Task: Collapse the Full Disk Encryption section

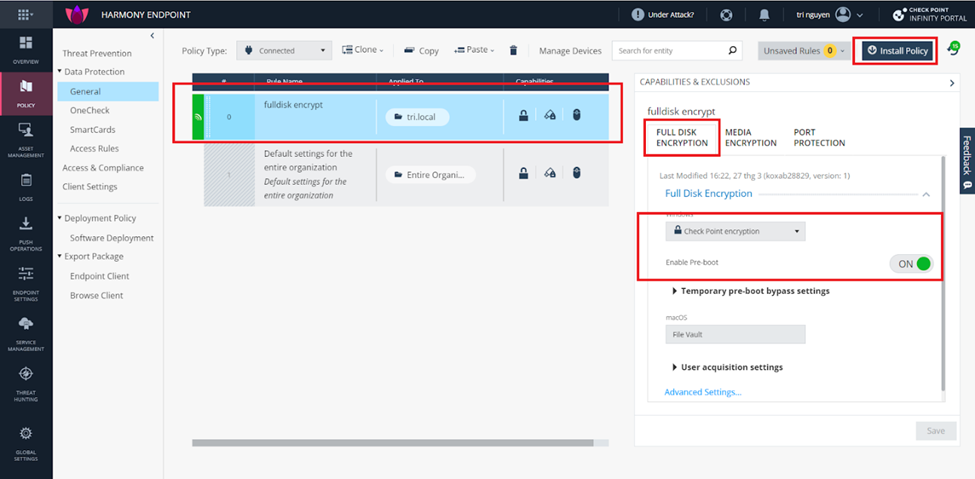Action: 926,194
